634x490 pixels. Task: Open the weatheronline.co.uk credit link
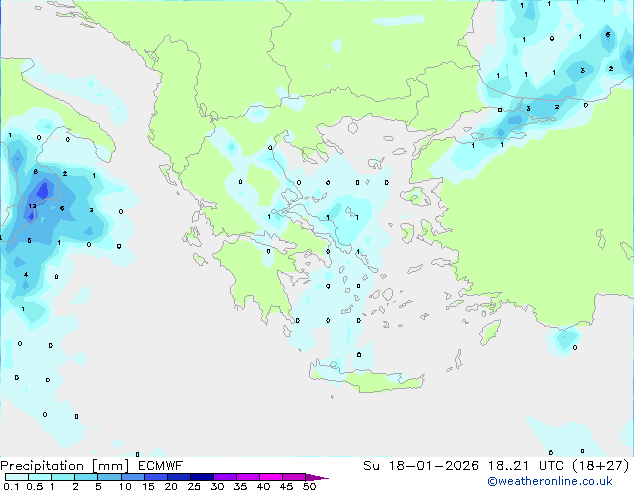click(x=550, y=481)
